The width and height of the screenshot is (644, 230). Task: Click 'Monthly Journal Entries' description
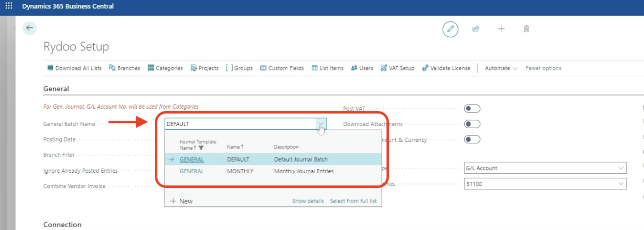click(304, 171)
